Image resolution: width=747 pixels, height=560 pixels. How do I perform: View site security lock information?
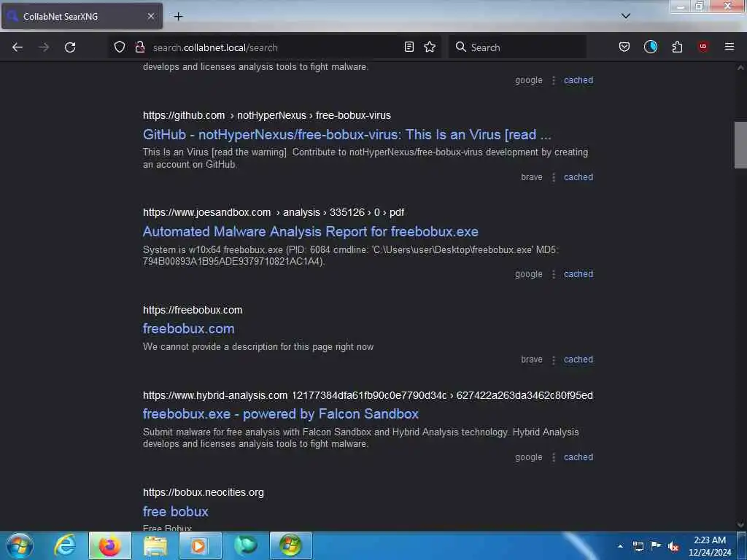click(x=139, y=47)
